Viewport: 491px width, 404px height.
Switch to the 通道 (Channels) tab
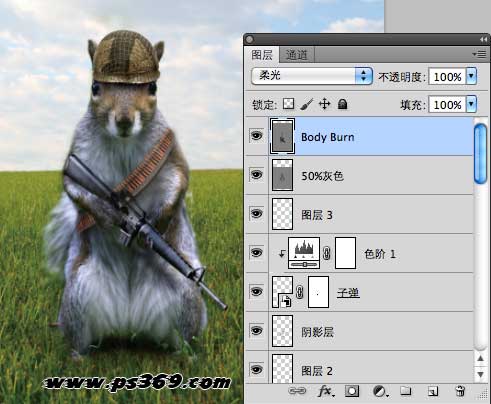[296, 55]
